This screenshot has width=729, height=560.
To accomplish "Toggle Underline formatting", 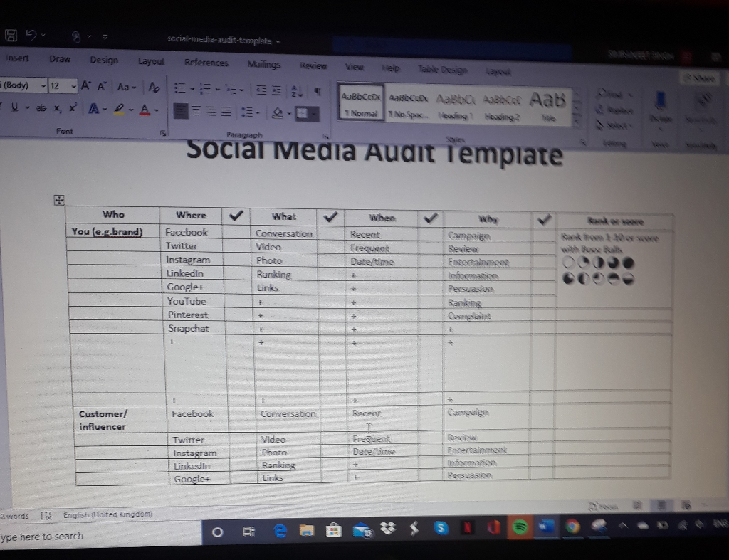I will pos(14,107).
